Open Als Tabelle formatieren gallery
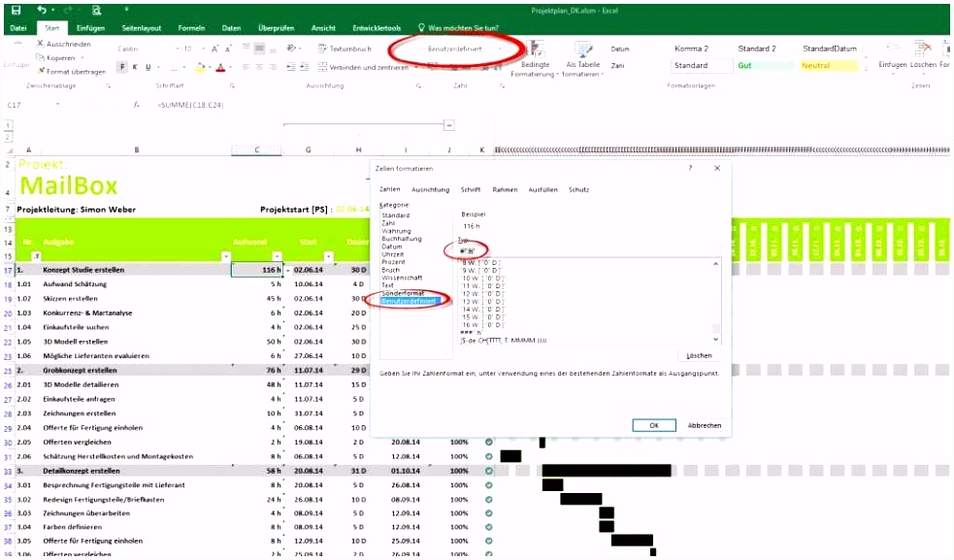Viewport: 954px width, 560px height. (583, 59)
